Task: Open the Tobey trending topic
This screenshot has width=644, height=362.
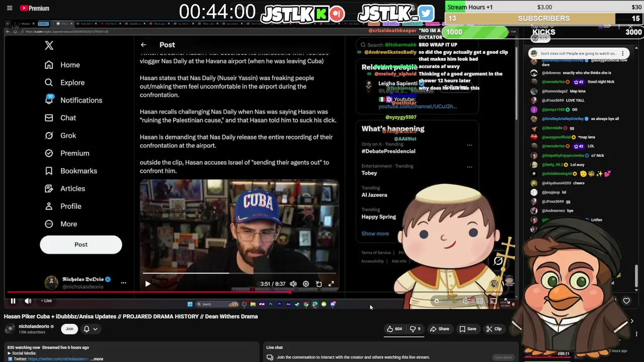Action: pos(369,173)
